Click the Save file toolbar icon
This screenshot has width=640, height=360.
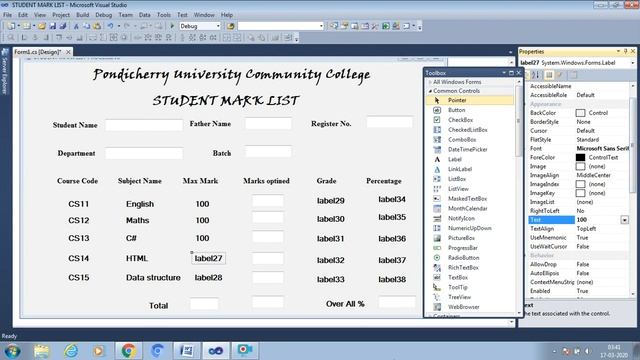pos(53,26)
